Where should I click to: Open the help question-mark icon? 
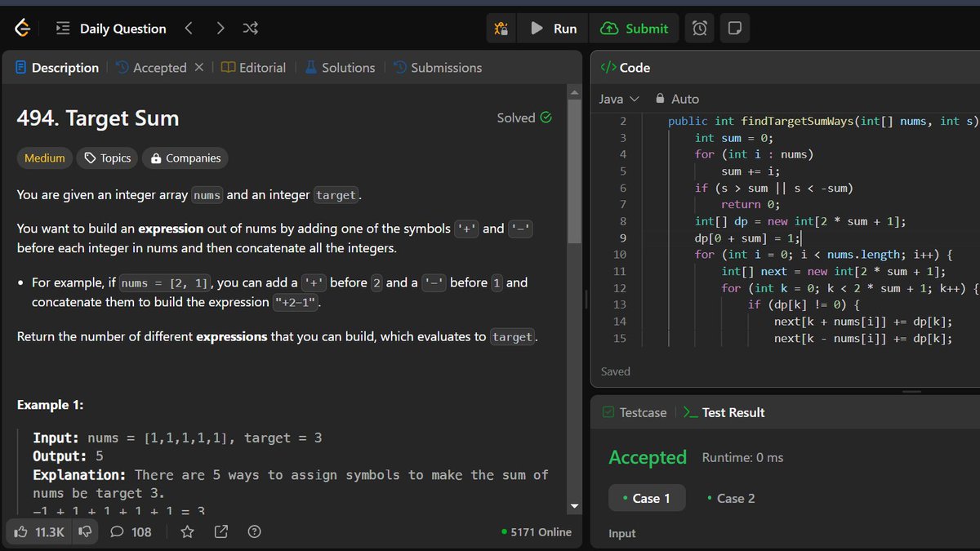coord(254,532)
